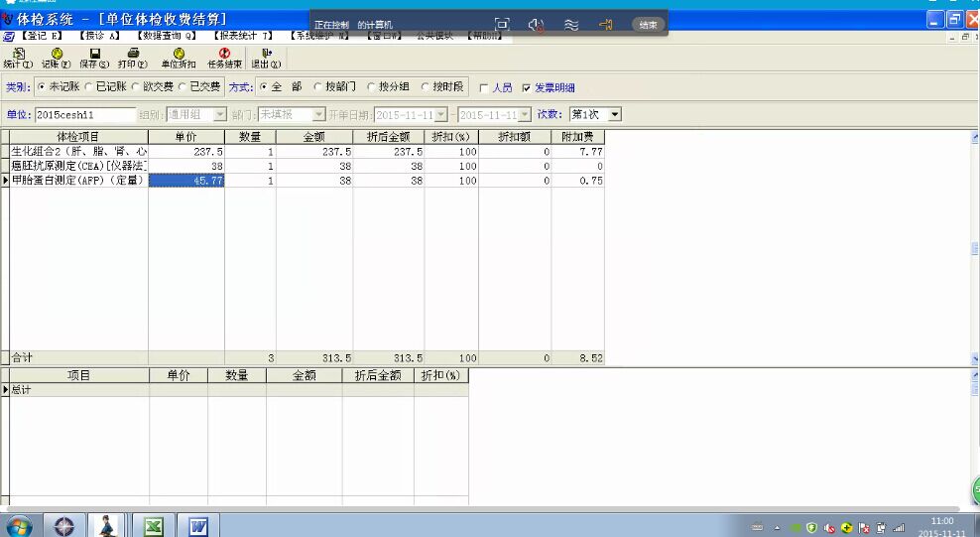Select row 癌胚抗原测定(CEA)
This screenshot has width=980, height=537.
point(78,166)
